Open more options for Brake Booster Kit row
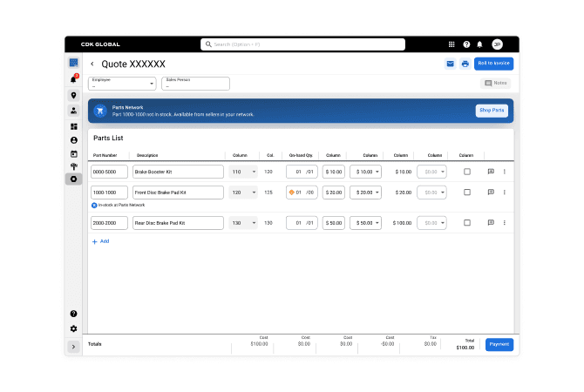This screenshot has width=584, height=392. (x=505, y=172)
